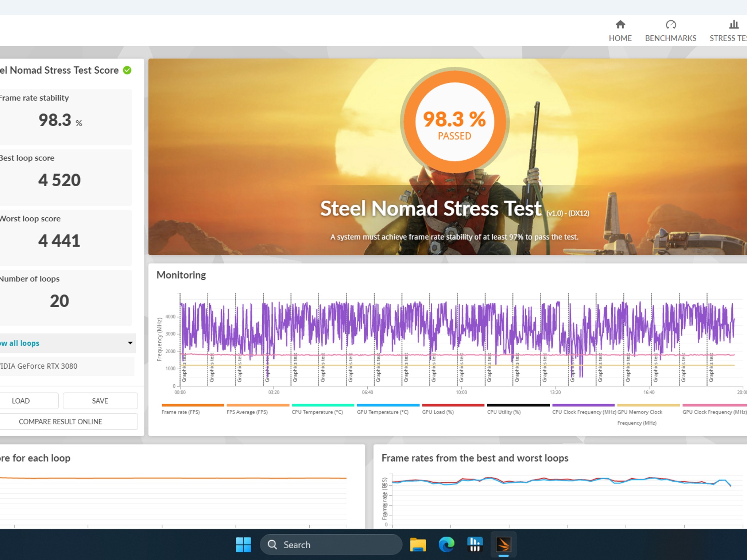The image size is (747, 560).
Task: Toggle GPU Clock Frequency legend swatch
Action: [x=715, y=405]
